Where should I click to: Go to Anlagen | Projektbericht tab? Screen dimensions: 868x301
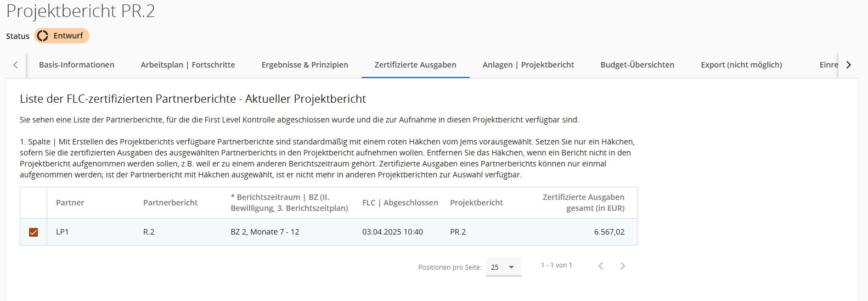pos(528,65)
